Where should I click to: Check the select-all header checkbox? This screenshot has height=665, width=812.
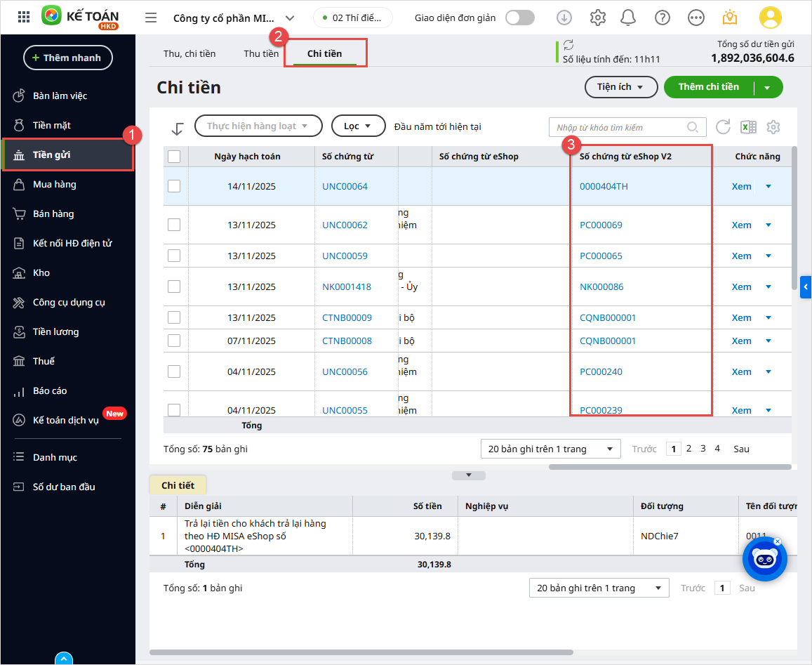[174, 157]
